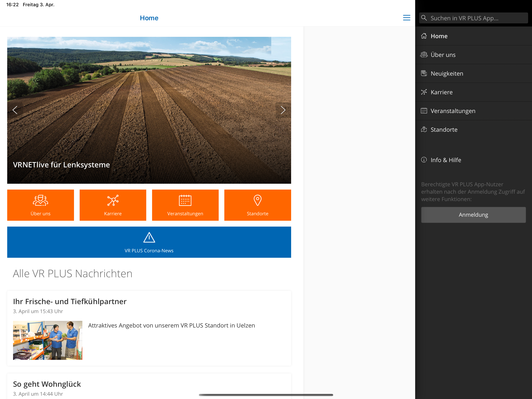Image resolution: width=532 pixels, height=399 pixels.
Task: Click the Über uns people icon in sidebar
Action: click(424, 55)
